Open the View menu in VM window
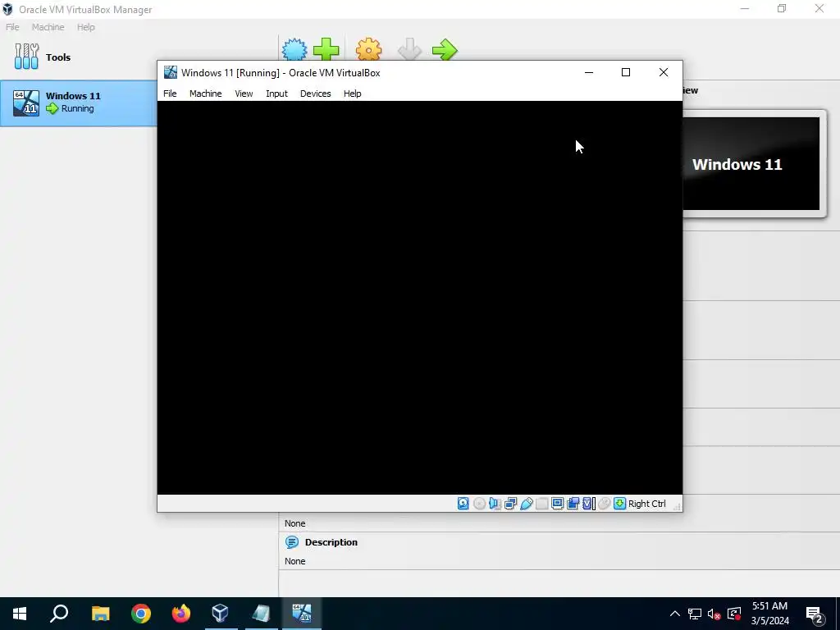The image size is (840, 630). tap(244, 94)
